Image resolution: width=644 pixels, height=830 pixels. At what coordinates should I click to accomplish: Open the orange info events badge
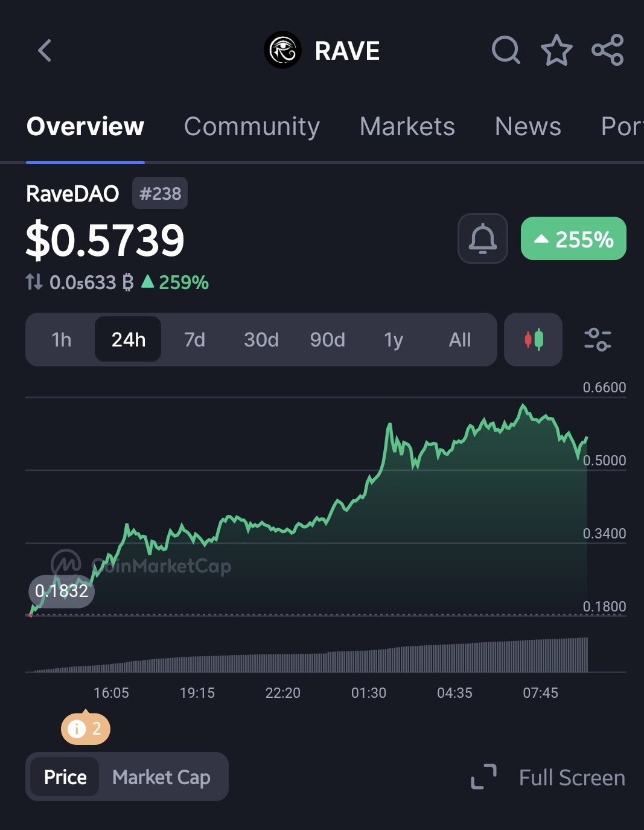coord(85,729)
